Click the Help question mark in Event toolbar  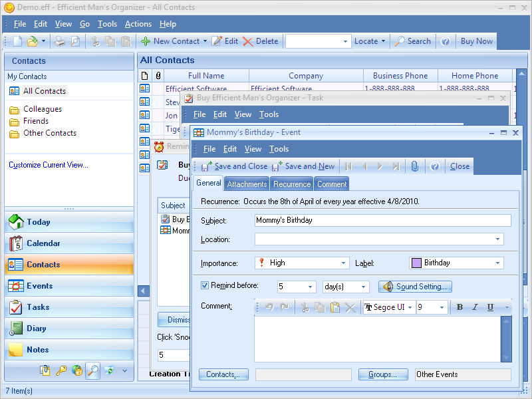tap(434, 166)
